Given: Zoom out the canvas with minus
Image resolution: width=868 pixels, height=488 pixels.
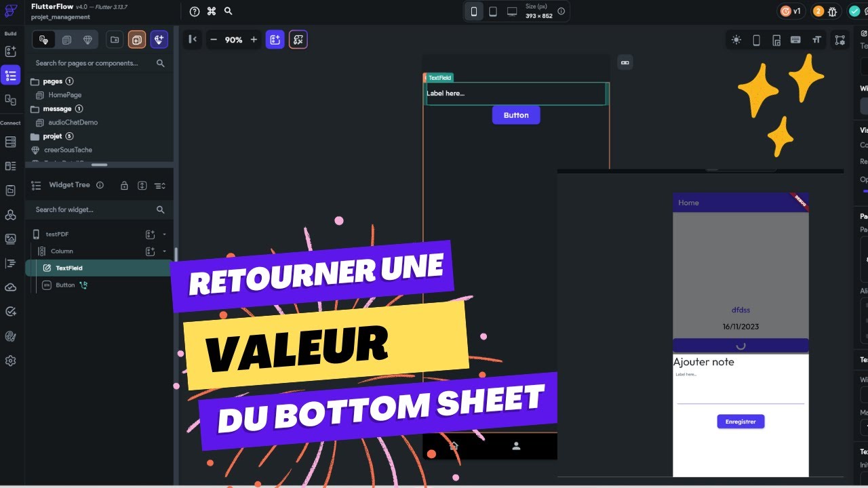Looking at the screenshot, I should pyautogui.click(x=214, y=40).
